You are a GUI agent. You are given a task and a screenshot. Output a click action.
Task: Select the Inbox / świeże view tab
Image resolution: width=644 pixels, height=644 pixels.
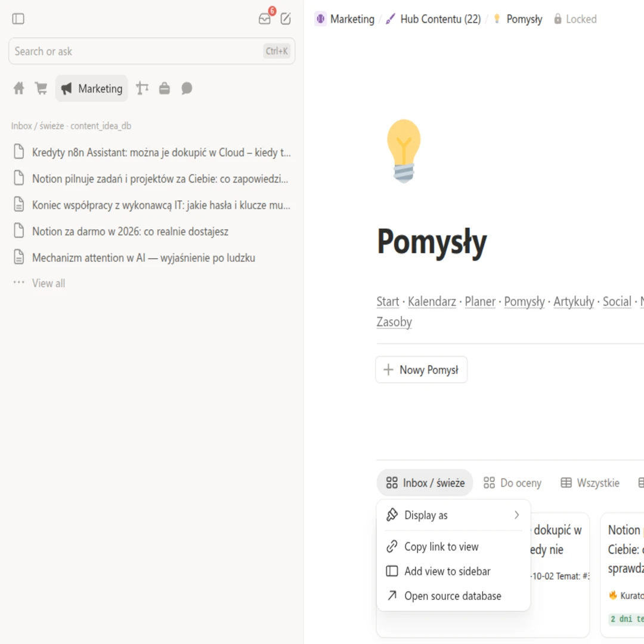(425, 482)
